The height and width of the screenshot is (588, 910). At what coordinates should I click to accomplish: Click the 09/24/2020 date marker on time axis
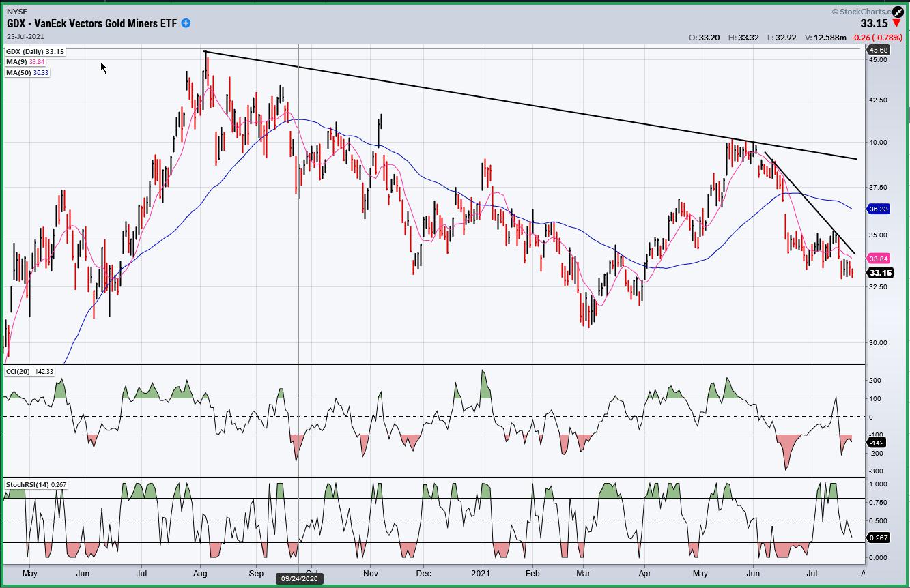click(x=299, y=578)
